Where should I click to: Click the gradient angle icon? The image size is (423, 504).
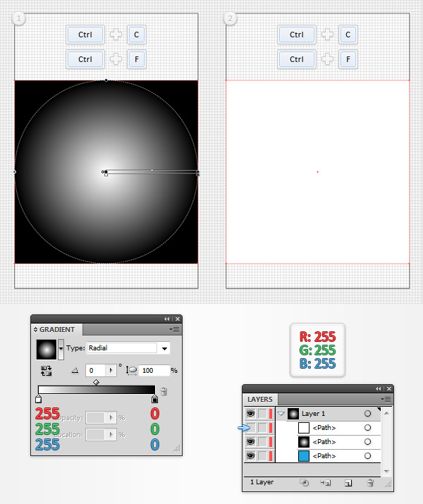point(75,371)
